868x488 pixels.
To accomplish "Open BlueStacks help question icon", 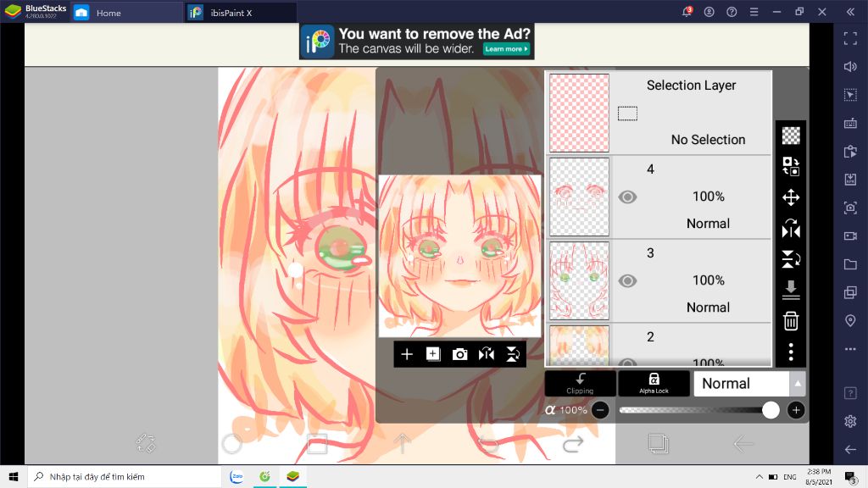I will pyautogui.click(x=732, y=12).
